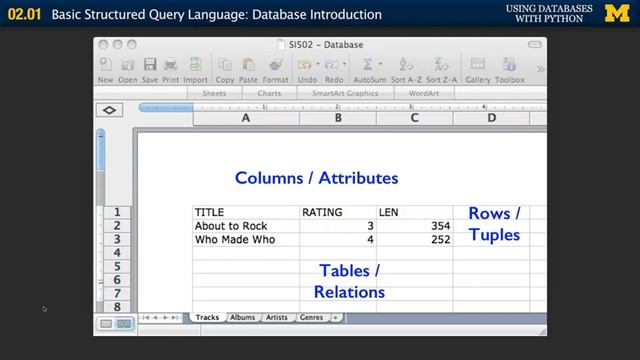Expand the Redo history dropdown arrow
Image resolution: width=640 pixels, height=360 pixels.
(344, 64)
